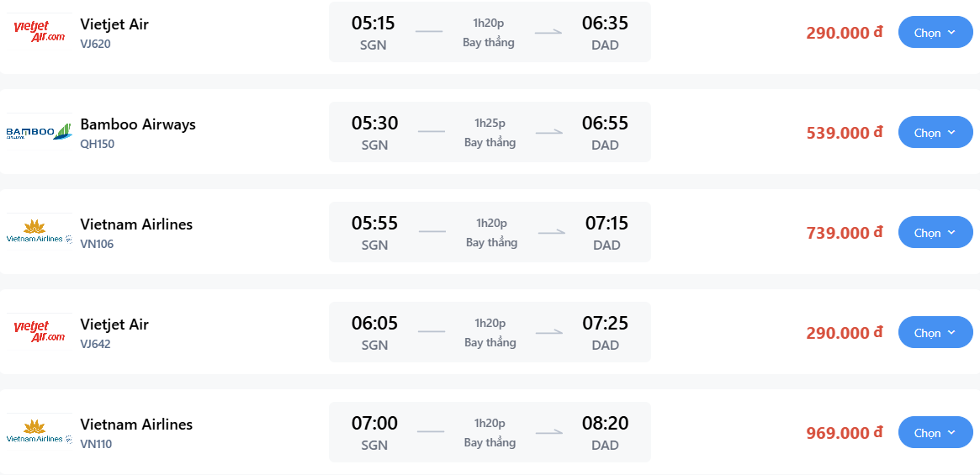
Task: Expand Chọn dropdown for the 05:15 Vietjet flight
Action: pos(935,32)
